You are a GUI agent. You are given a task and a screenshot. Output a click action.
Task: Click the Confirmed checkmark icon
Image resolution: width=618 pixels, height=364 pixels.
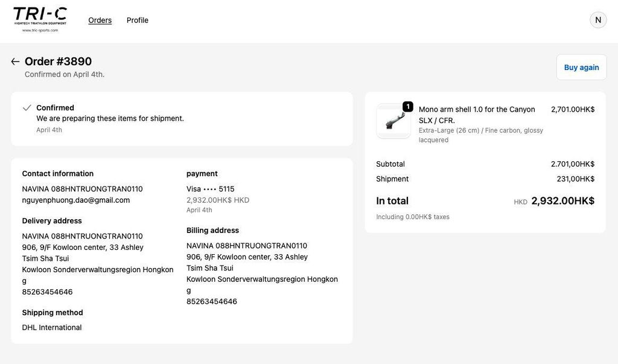[27, 107]
